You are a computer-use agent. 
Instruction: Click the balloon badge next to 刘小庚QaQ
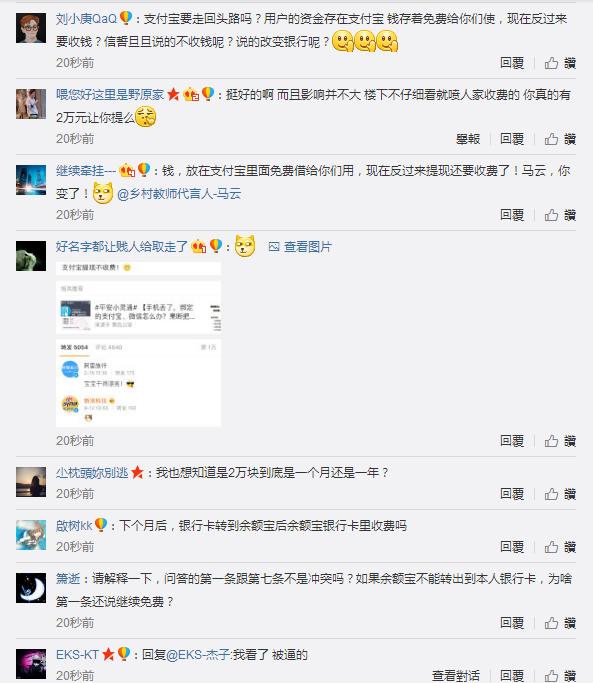tap(125, 18)
